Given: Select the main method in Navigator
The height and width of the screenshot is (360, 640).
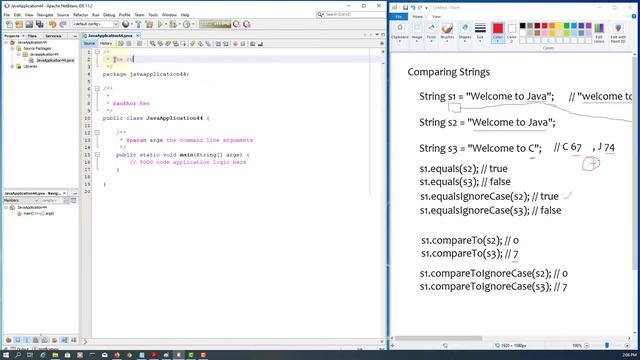Looking at the screenshot, I should [x=38, y=213].
